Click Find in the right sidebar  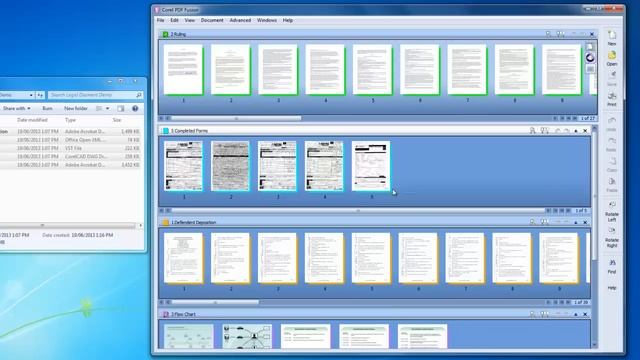(x=611, y=266)
